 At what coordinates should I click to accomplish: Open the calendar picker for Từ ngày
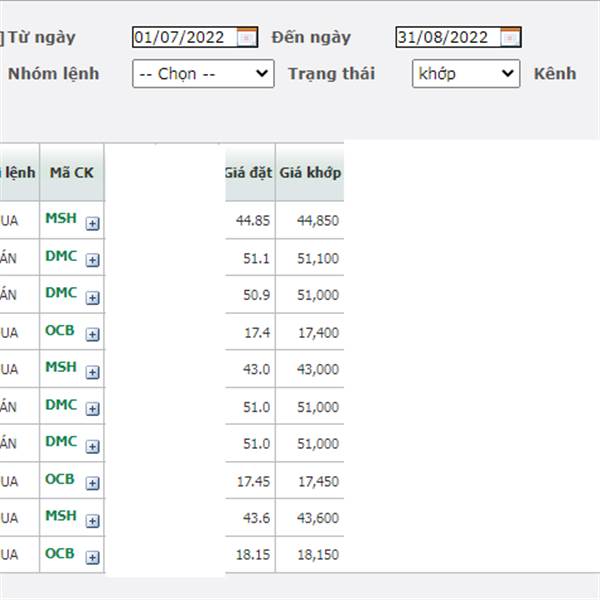click(x=246, y=38)
